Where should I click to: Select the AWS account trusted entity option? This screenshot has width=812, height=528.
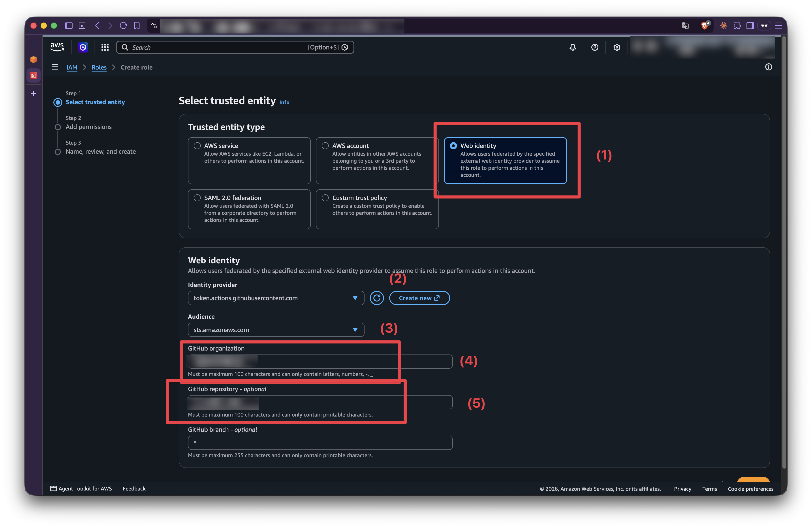[377, 160]
